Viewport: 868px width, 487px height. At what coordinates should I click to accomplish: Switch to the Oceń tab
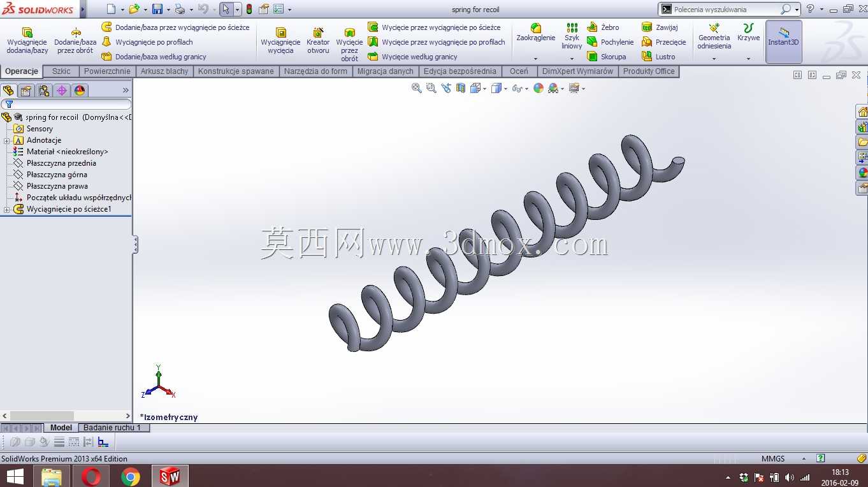click(519, 71)
